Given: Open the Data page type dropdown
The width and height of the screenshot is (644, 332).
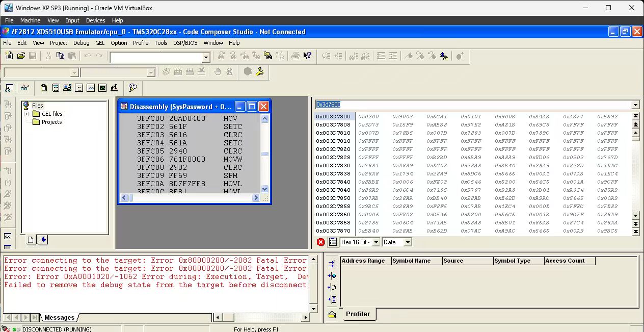Looking at the screenshot, I should tap(407, 242).
